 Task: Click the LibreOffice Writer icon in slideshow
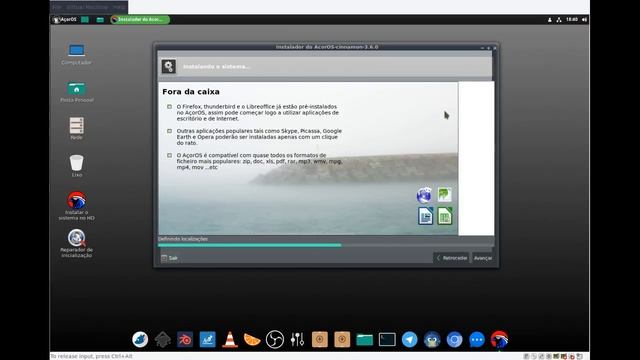425,216
